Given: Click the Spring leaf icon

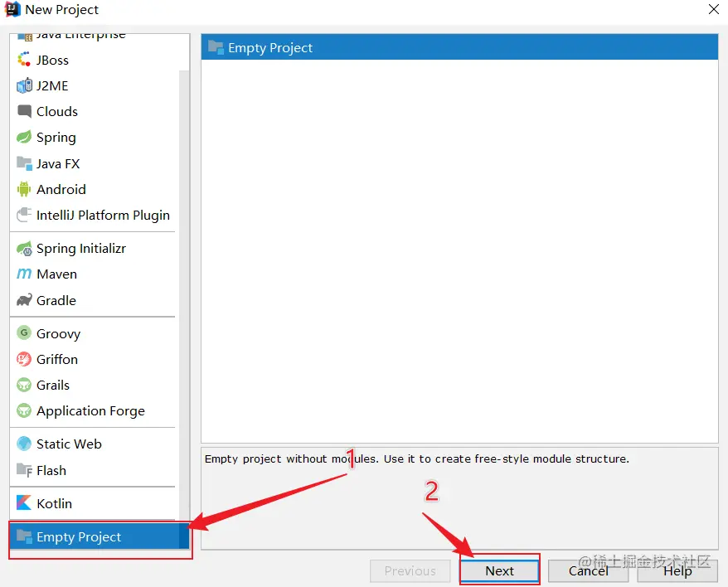Looking at the screenshot, I should click(24, 137).
